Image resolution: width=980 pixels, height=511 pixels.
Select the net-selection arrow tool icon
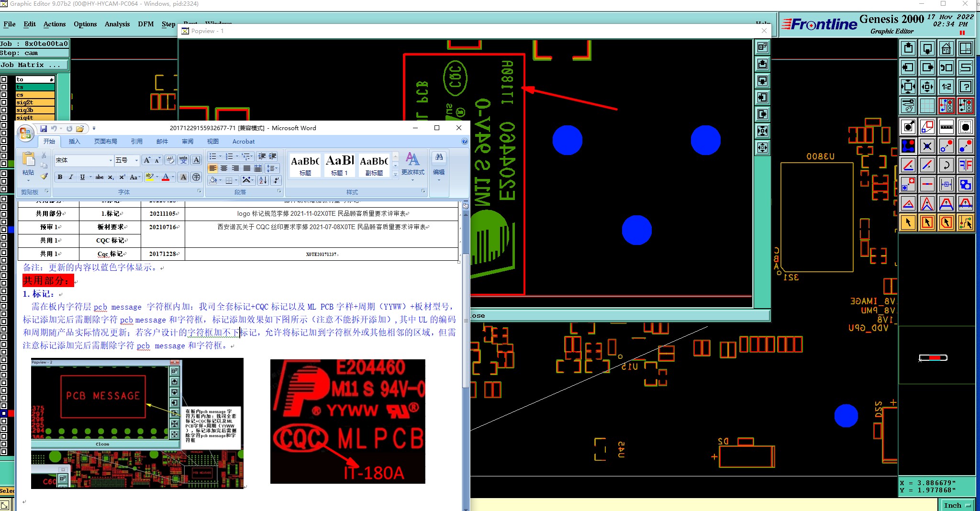pyautogui.click(x=966, y=222)
